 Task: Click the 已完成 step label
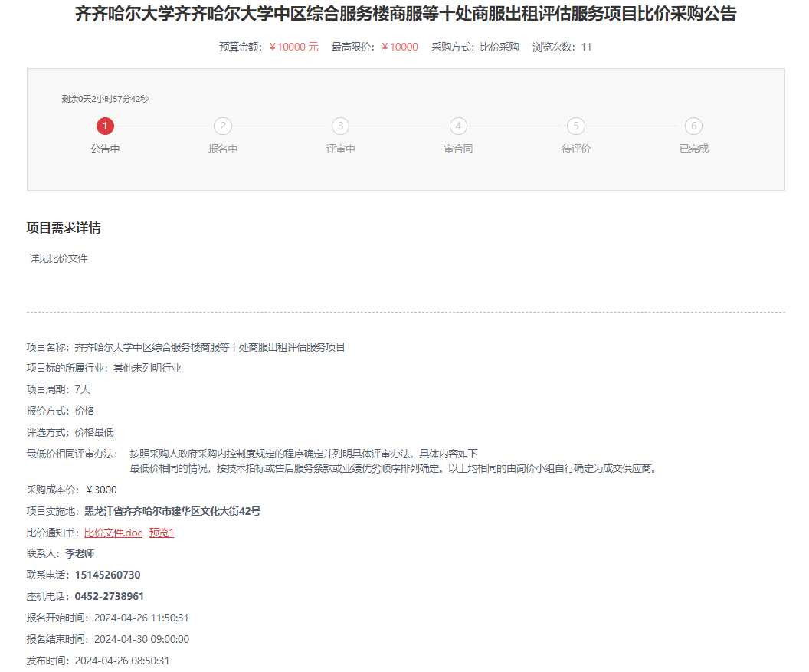(693, 149)
